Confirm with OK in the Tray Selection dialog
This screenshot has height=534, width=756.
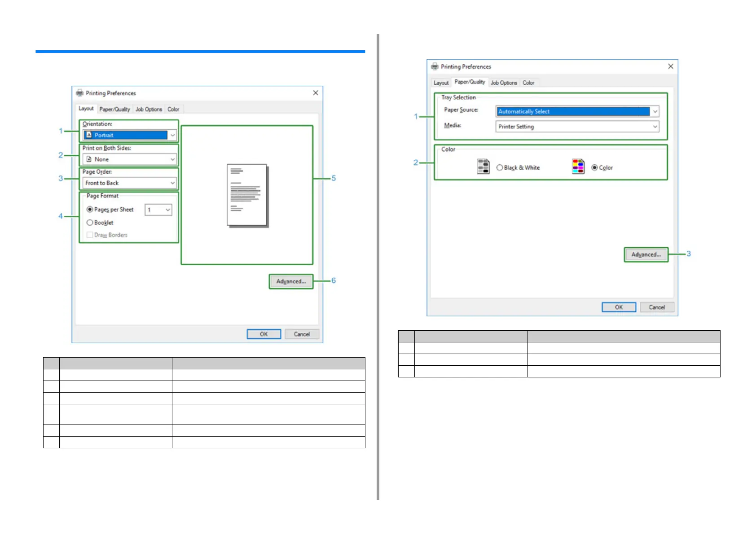click(x=619, y=307)
